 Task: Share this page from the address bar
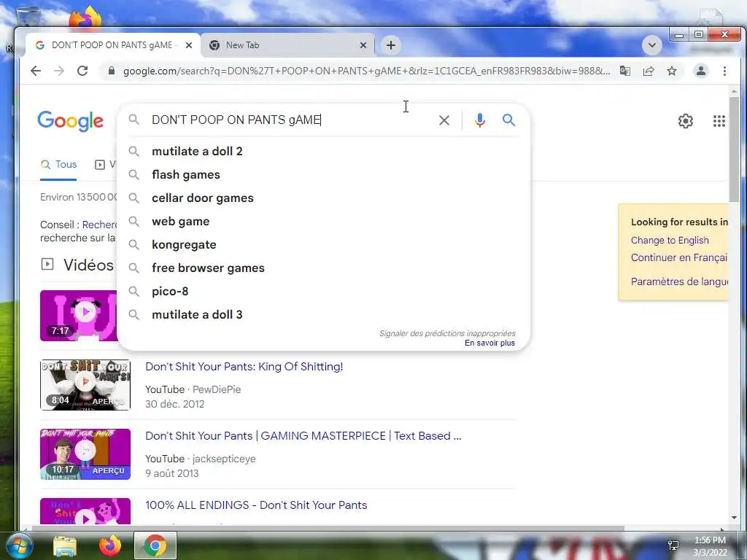[x=649, y=71]
